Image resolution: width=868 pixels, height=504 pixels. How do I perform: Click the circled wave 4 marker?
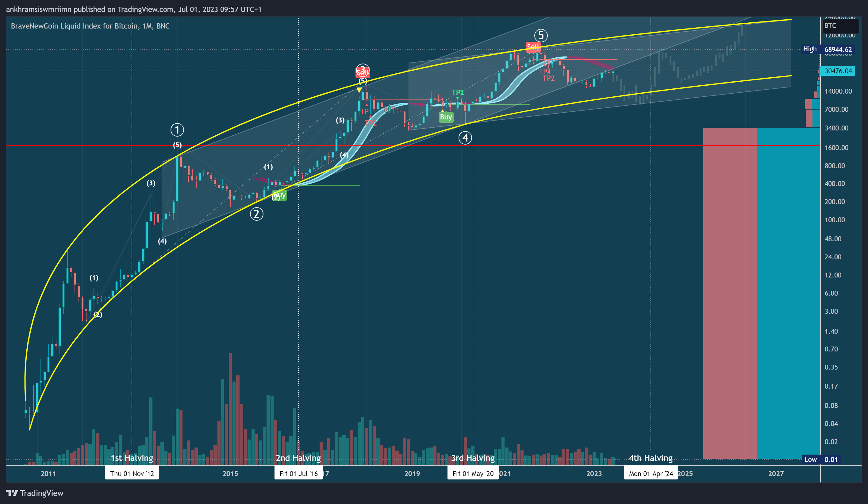(465, 138)
